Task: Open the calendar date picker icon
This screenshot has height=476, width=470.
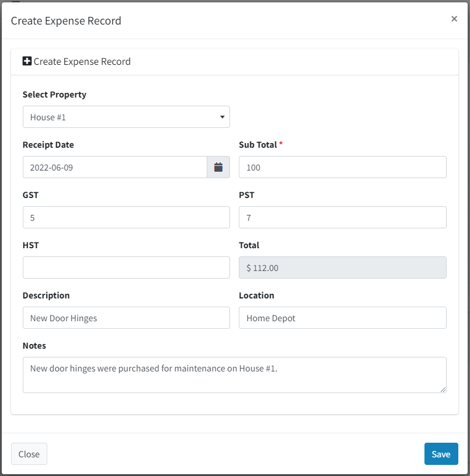Action: click(x=218, y=167)
